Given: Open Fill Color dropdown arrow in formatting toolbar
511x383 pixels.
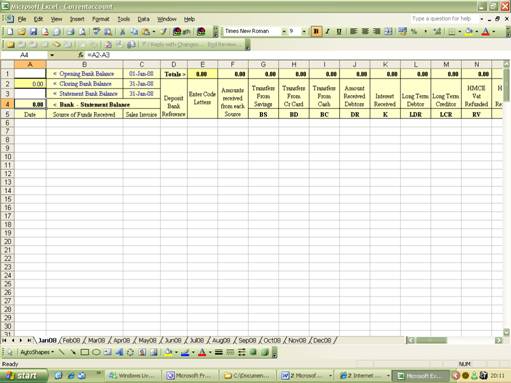Looking at the screenshot, I should (x=477, y=32).
